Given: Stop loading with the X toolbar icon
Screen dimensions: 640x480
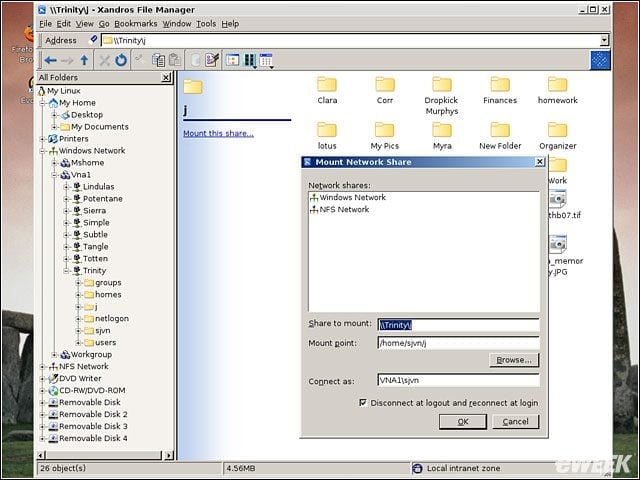Looking at the screenshot, I should pos(104,60).
